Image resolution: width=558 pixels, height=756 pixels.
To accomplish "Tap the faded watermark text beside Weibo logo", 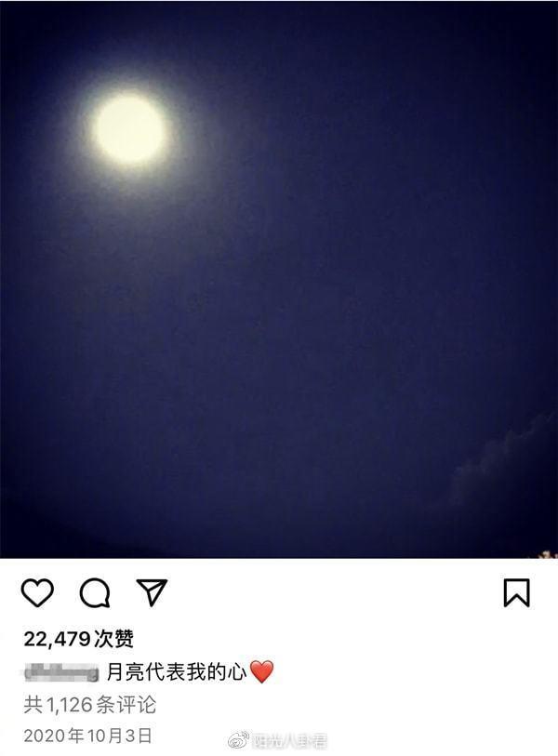I will pyautogui.click(x=289, y=740).
